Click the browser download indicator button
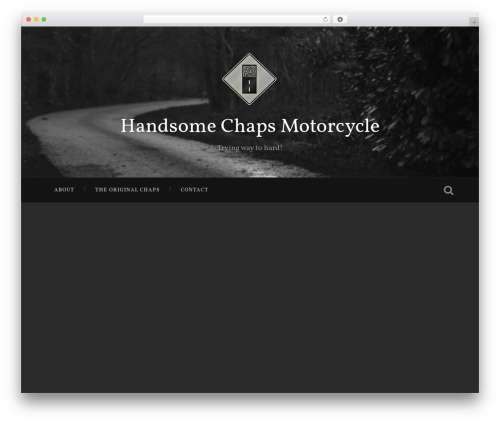500x423 pixels. coord(340,19)
